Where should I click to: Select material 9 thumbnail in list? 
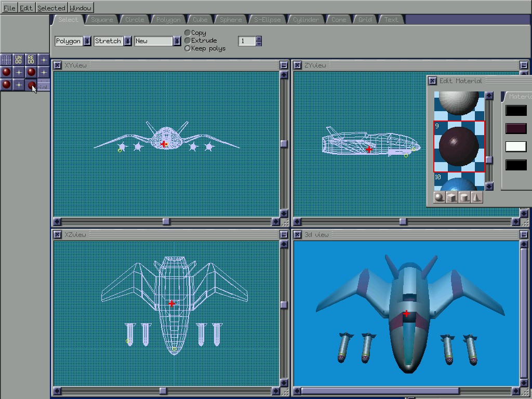(459, 147)
